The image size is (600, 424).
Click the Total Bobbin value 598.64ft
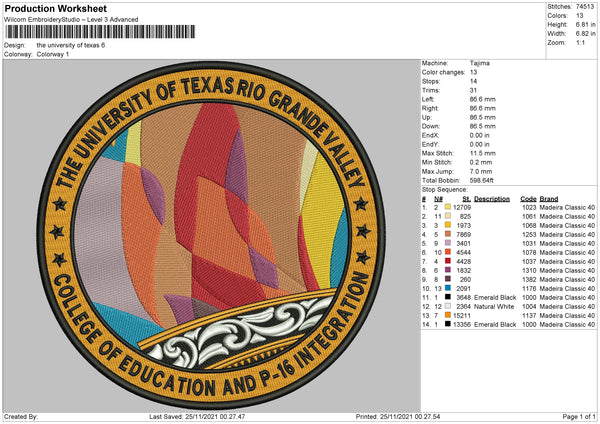(x=482, y=180)
